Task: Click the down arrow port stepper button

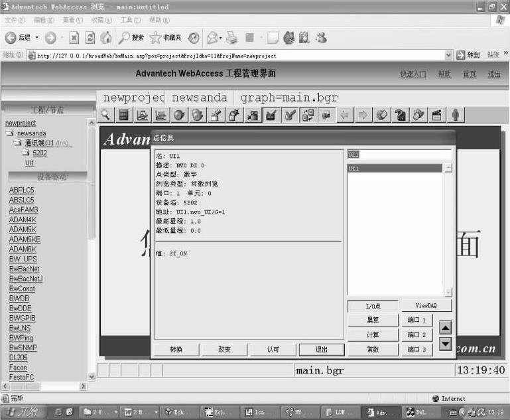Action: [x=445, y=344]
